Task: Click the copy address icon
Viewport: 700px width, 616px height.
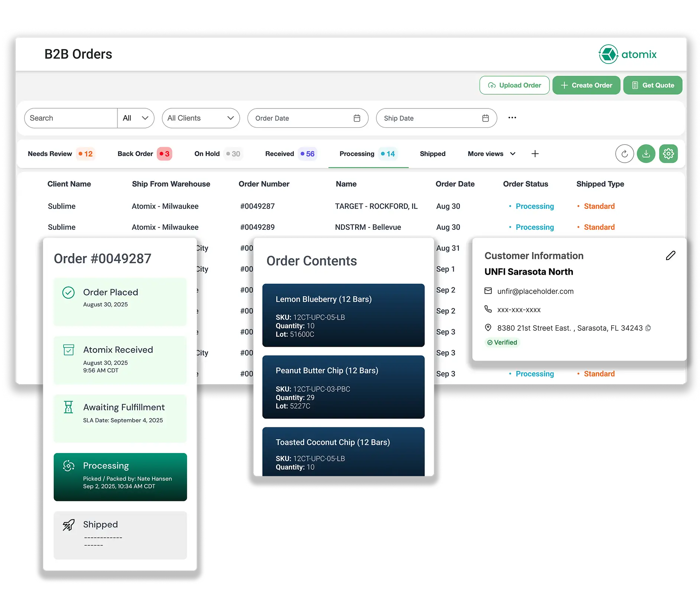Action: [x=648, y=328]
